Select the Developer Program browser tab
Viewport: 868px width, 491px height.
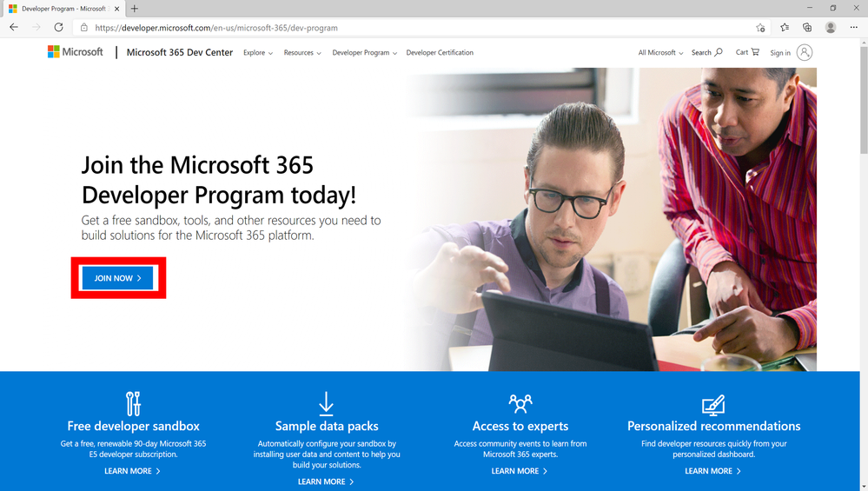pyautogui.click(x=63, y=9)
